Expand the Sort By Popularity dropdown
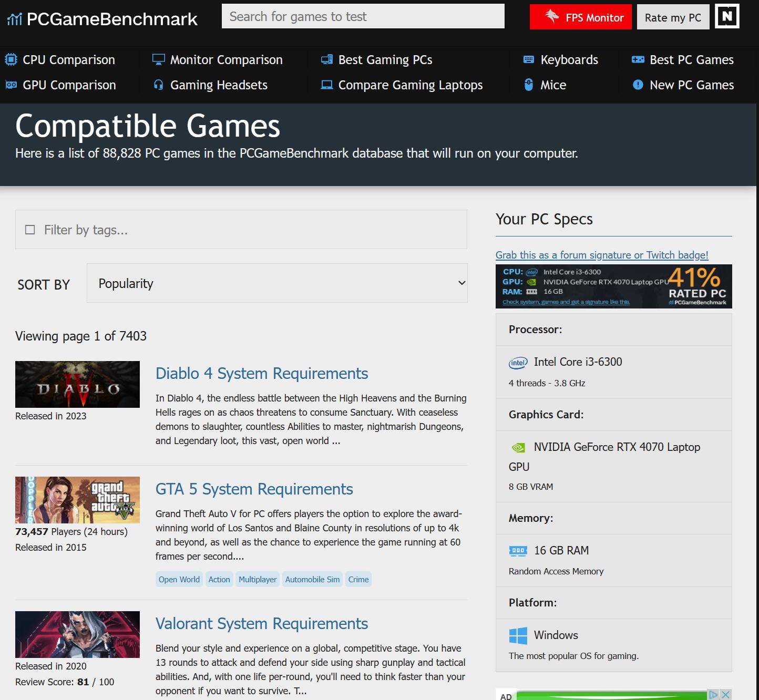 click(x=277, y=283)
